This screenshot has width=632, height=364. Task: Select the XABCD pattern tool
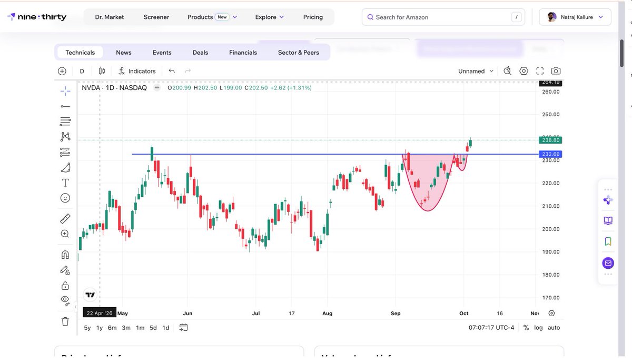[x=65, y=137]
